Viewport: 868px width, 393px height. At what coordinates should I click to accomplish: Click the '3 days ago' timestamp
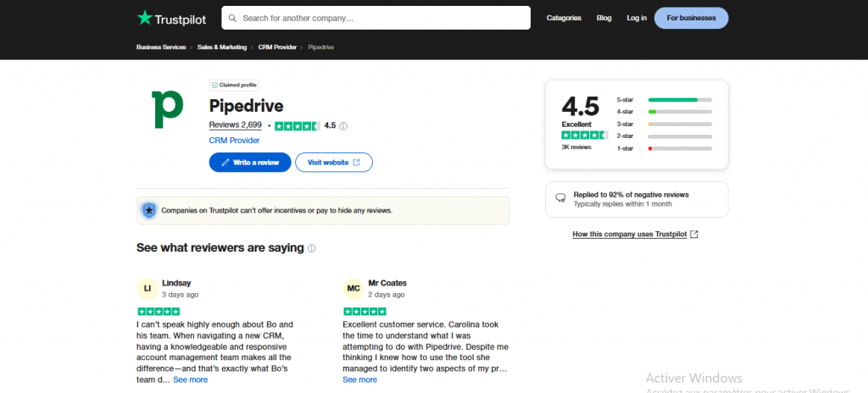pos(181,295)
